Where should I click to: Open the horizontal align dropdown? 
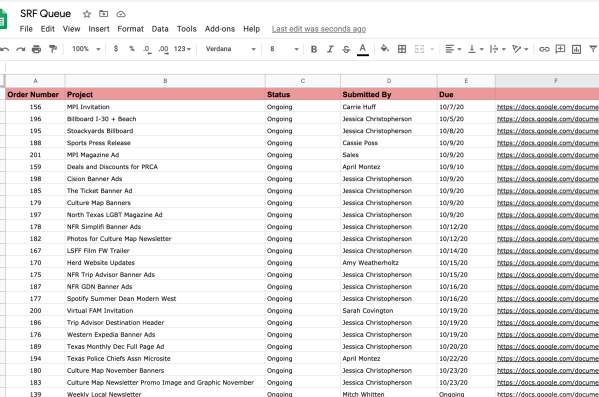point(453,49)
